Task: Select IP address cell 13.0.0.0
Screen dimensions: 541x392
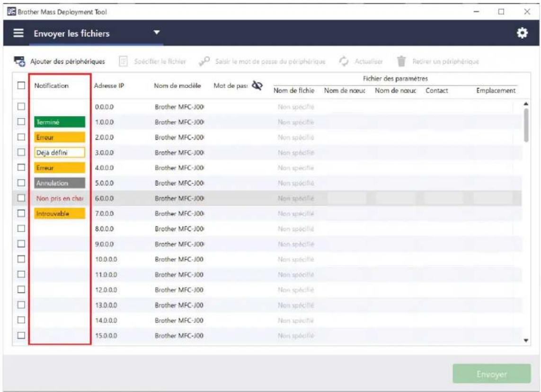Action: (x=106, y=305)
